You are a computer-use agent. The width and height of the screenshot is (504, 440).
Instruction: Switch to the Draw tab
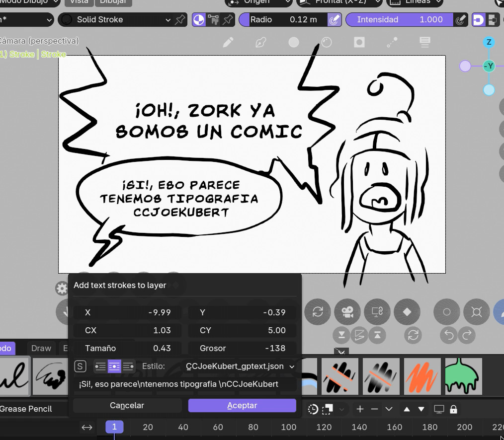(x=41, y=348)
